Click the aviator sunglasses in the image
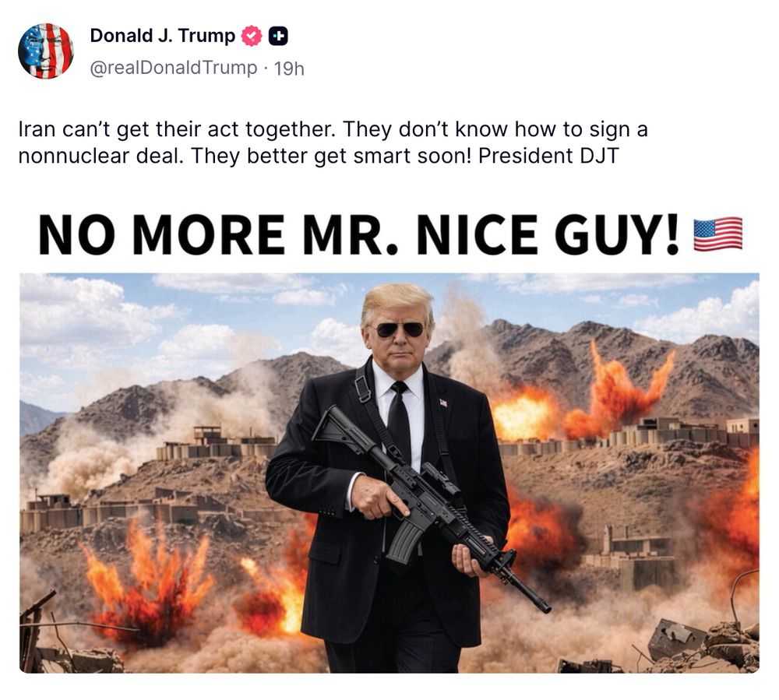The width and height of the screenshot is (779, 700). pyautogui.click(x=400, y=329)
